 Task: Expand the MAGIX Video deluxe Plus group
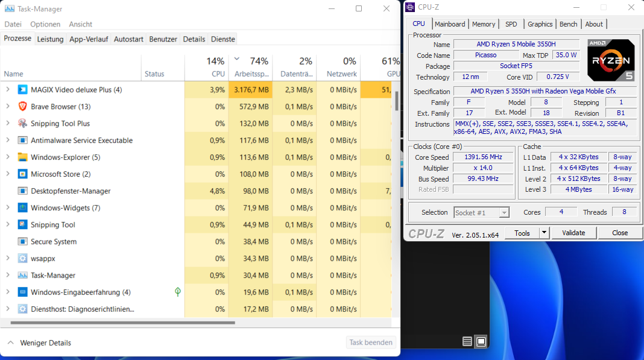[7, 89]
